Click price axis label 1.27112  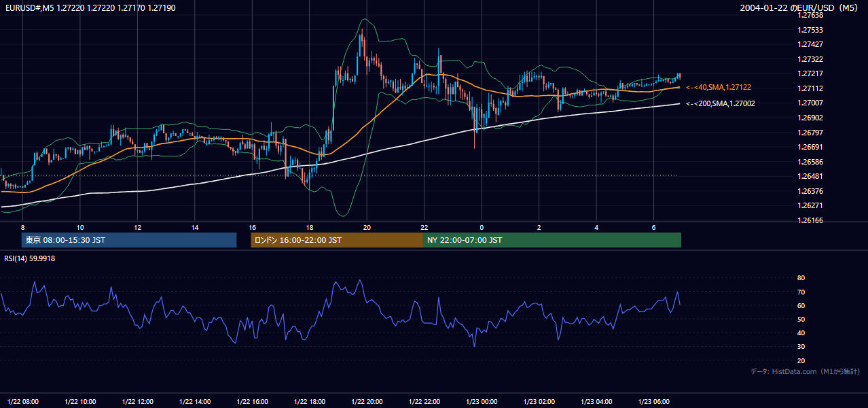coord(810,88)
